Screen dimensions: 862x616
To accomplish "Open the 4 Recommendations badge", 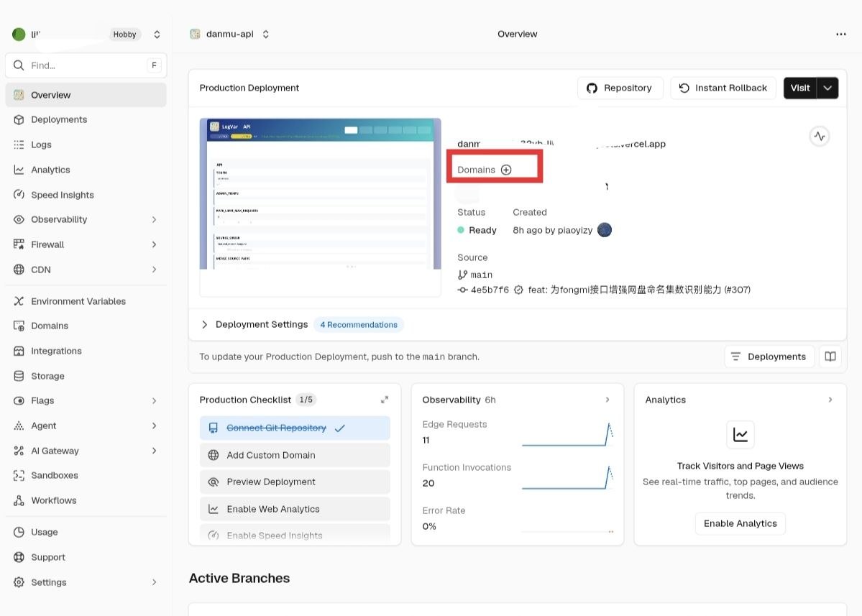I will [359, 325].
